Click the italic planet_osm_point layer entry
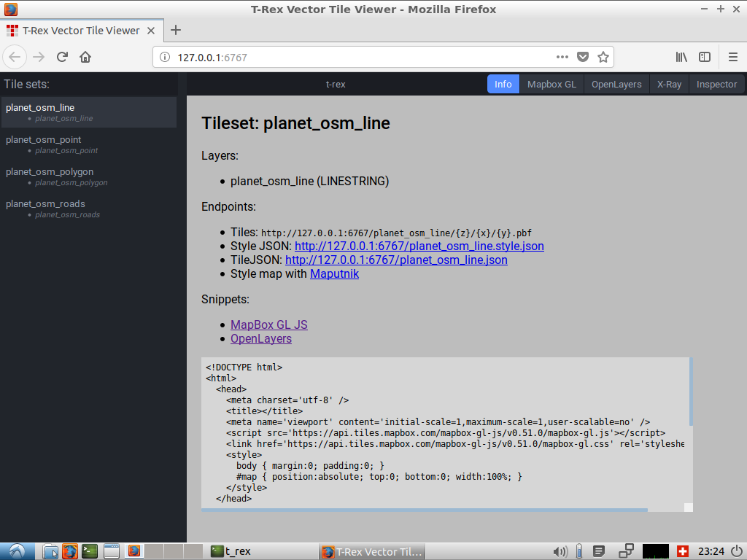Image resolution: width=747 pixels, height=560 pixels. [x=66, y=150]
